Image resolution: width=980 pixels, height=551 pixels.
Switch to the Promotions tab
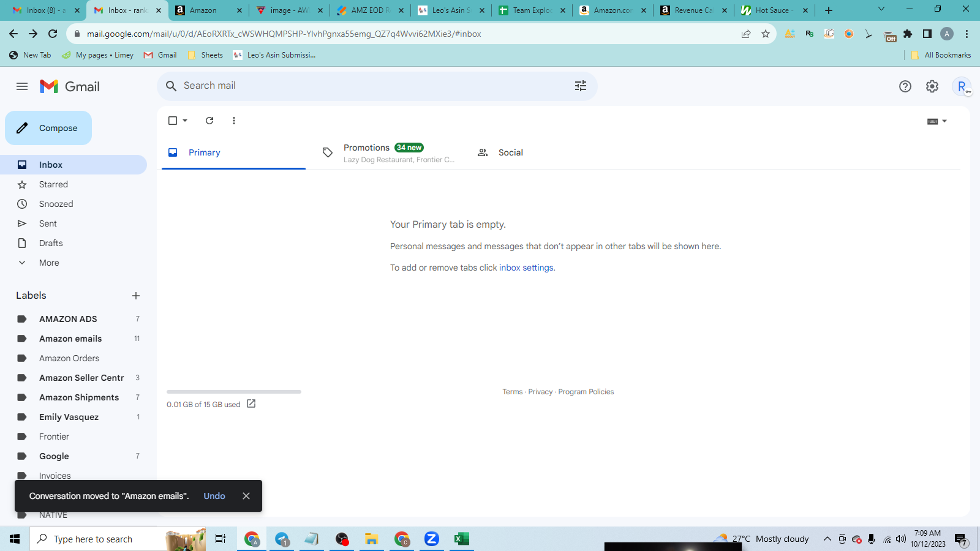coord(388,153)
